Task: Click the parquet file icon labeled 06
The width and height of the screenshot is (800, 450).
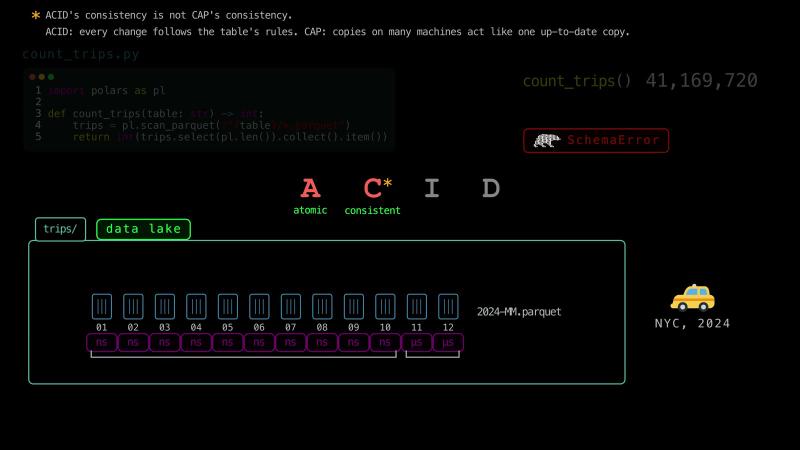Action: coord(259,307)
